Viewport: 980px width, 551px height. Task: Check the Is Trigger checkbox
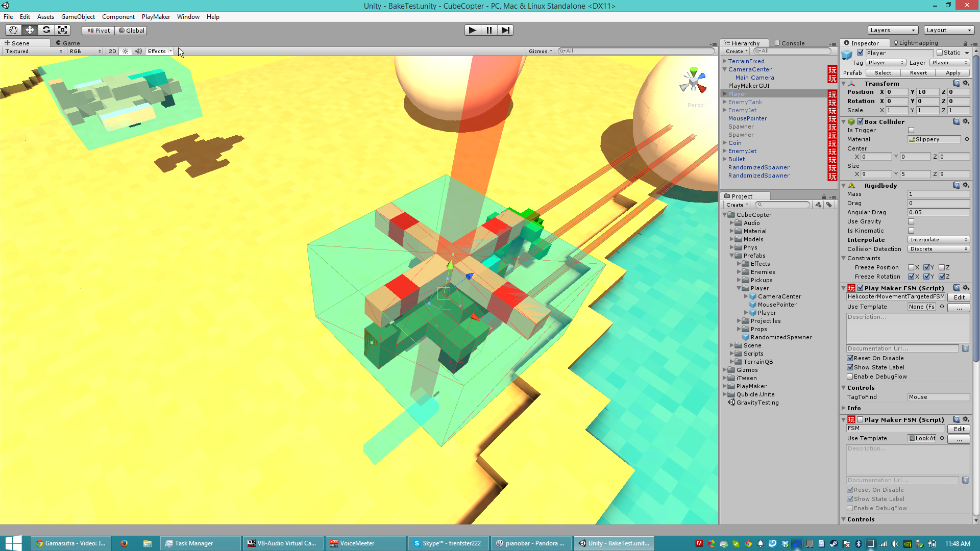click(911, 130)
